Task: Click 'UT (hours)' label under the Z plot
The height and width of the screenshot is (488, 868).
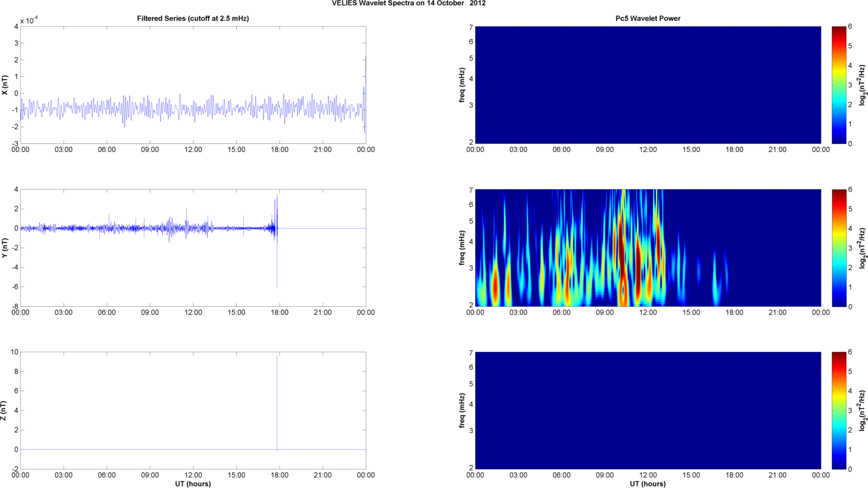Action: (x=193, y=484)
